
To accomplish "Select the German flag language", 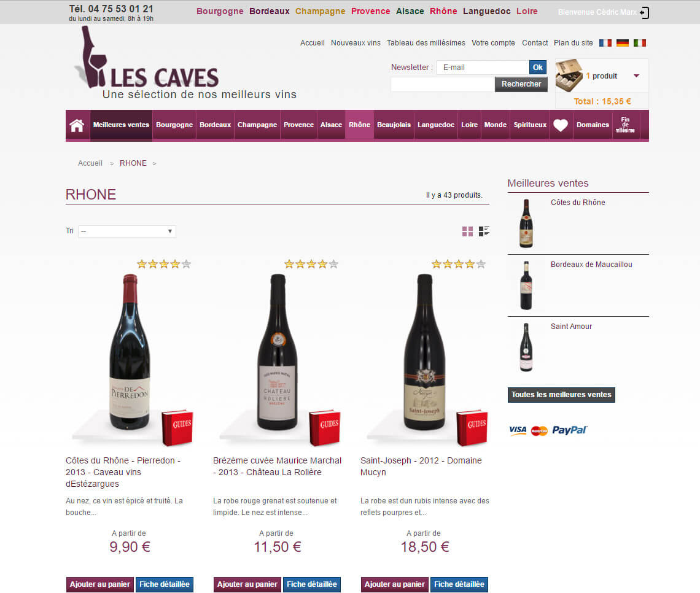I will 622,43.
